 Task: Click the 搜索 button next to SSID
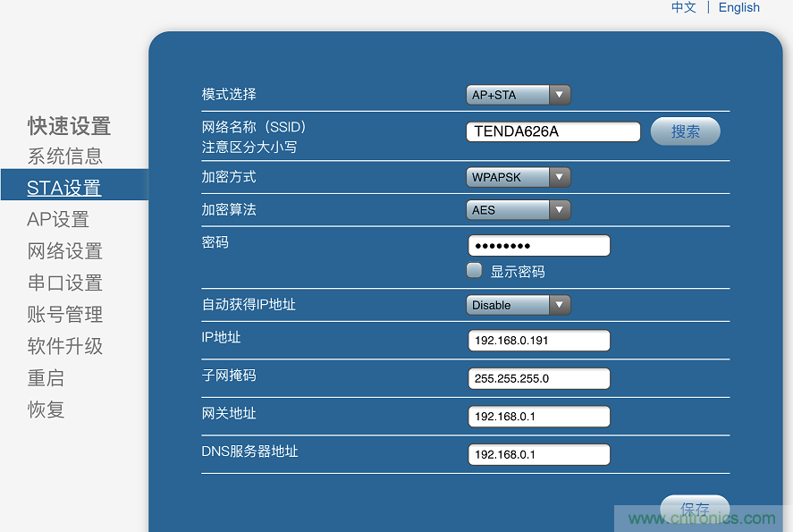tap(685, 131)
